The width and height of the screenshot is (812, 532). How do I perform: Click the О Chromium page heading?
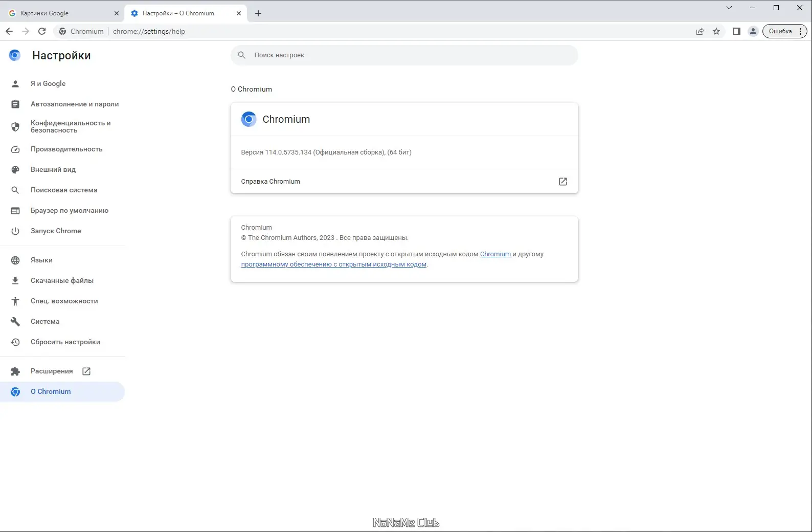click(251, 89)
